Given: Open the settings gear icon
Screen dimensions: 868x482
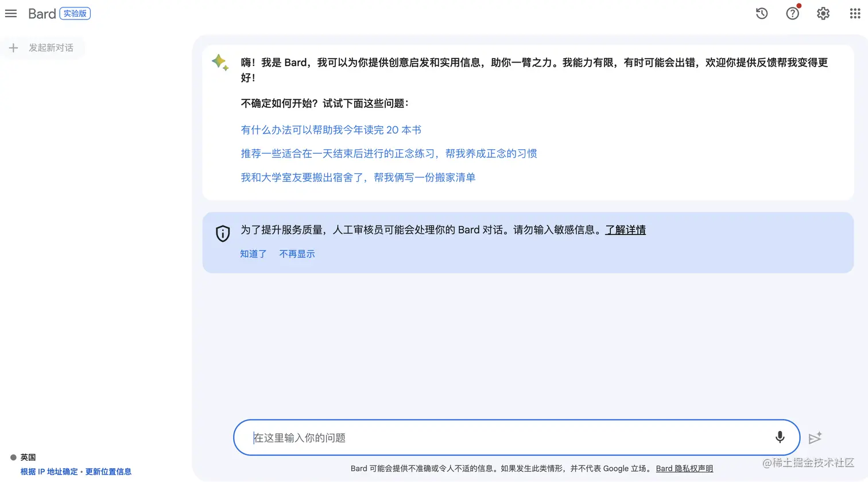Looking at the screenshot, I should tap(823, 13).
